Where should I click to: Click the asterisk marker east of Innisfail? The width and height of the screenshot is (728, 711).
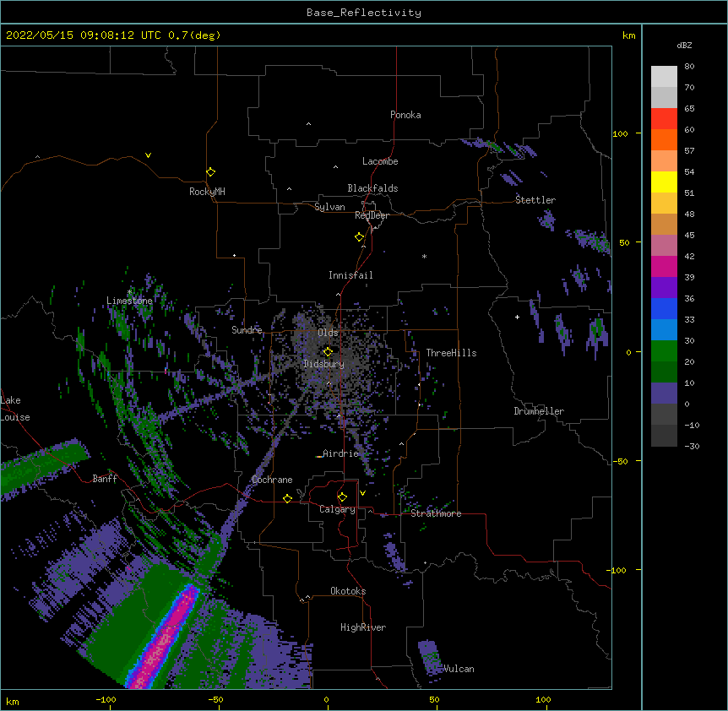tap(424, 256)
